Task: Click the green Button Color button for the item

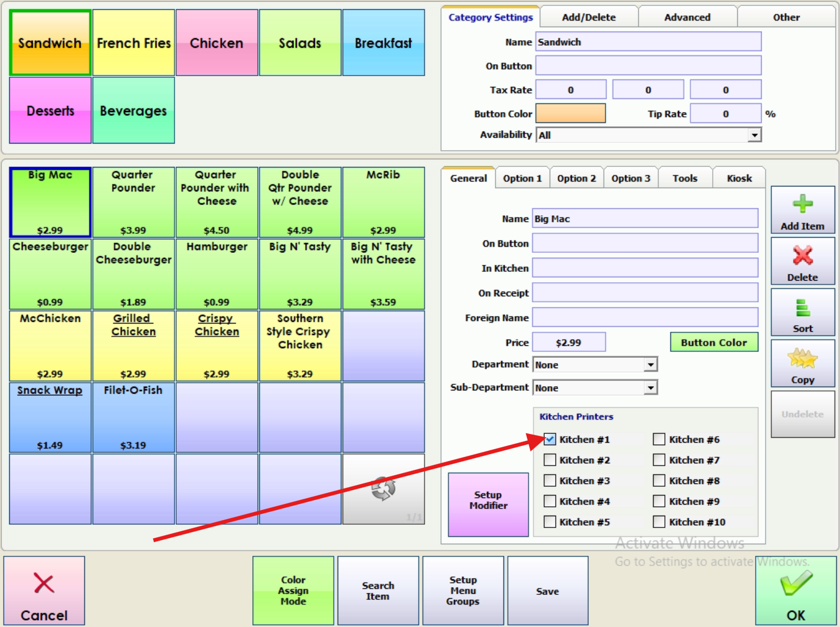Action: (x=714, y=343)
